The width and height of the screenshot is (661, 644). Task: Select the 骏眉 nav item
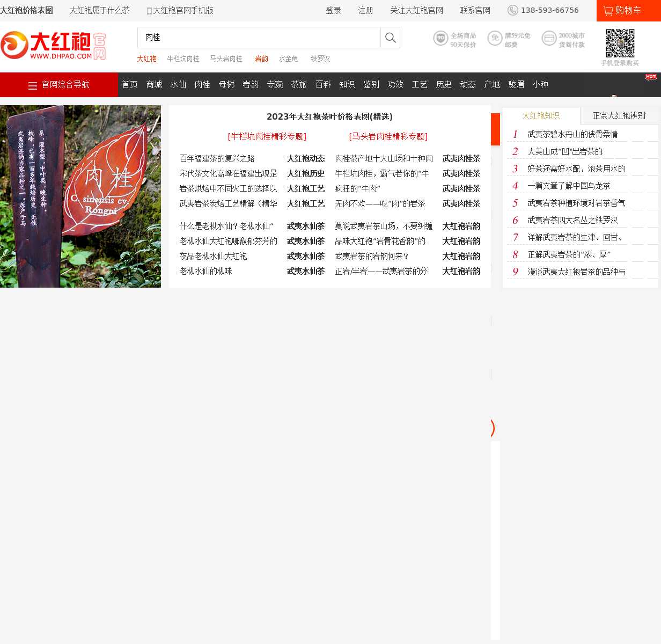(x=516, y=85)
